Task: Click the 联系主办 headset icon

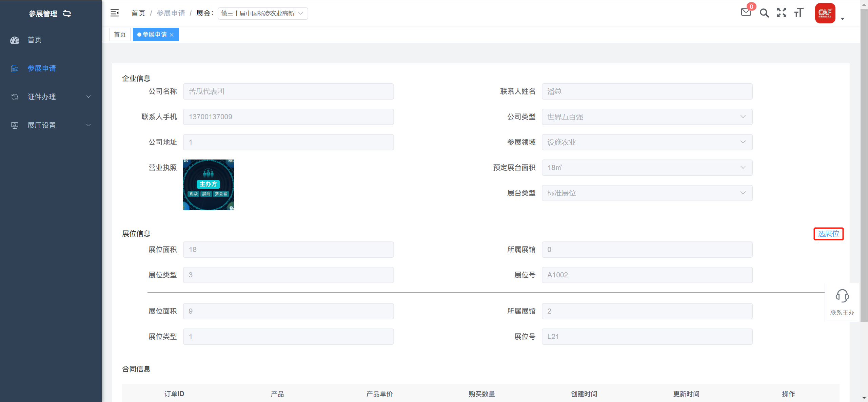Action: pos(842,296)
